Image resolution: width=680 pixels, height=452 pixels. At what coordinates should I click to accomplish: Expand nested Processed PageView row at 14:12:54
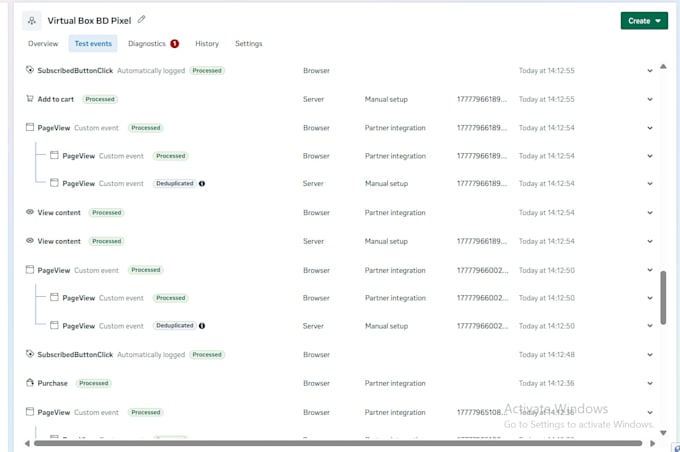tap(650, 156)
